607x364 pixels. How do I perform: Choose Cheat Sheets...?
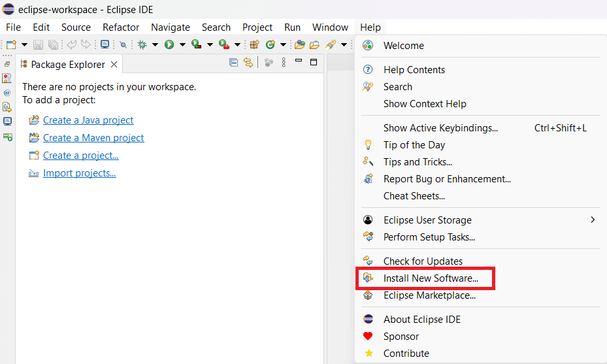coord(480,196)
